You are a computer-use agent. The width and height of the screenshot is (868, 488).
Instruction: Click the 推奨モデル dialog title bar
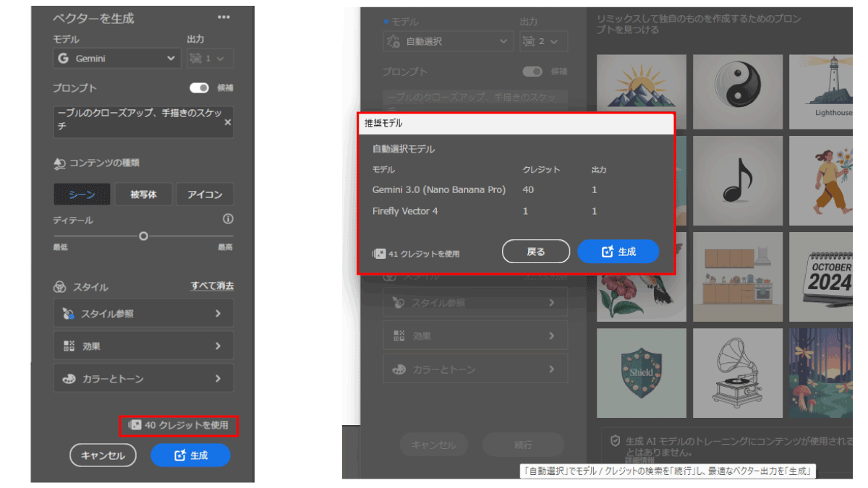pyautogui.click(x=516, y=124)
